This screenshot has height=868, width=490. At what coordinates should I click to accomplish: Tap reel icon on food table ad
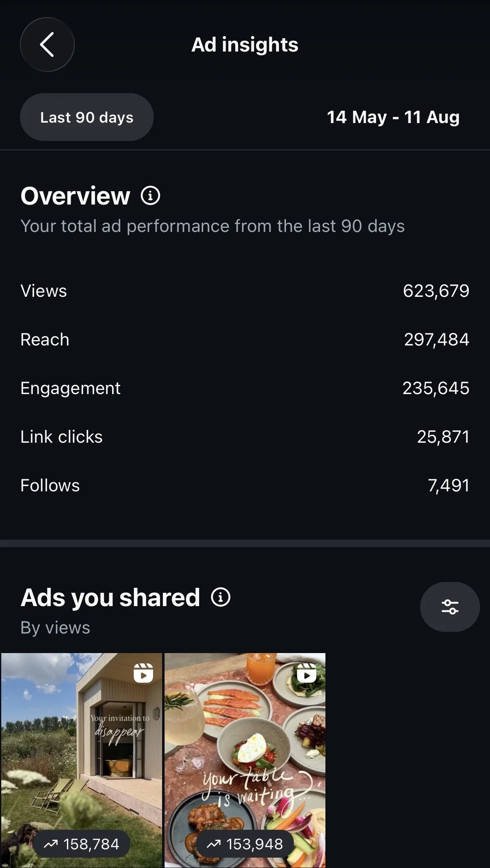[307, 673]
